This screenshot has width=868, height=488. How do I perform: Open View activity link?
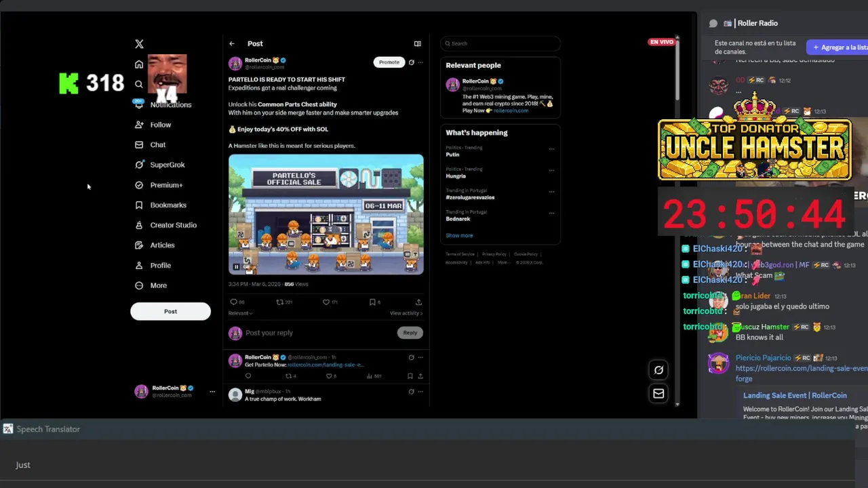coord(406,313)
